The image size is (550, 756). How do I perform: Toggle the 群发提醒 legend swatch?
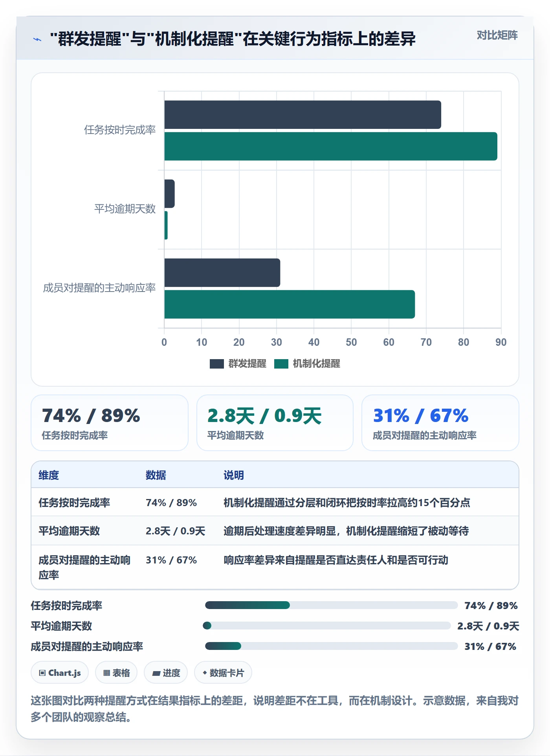(x=216, y=364)
